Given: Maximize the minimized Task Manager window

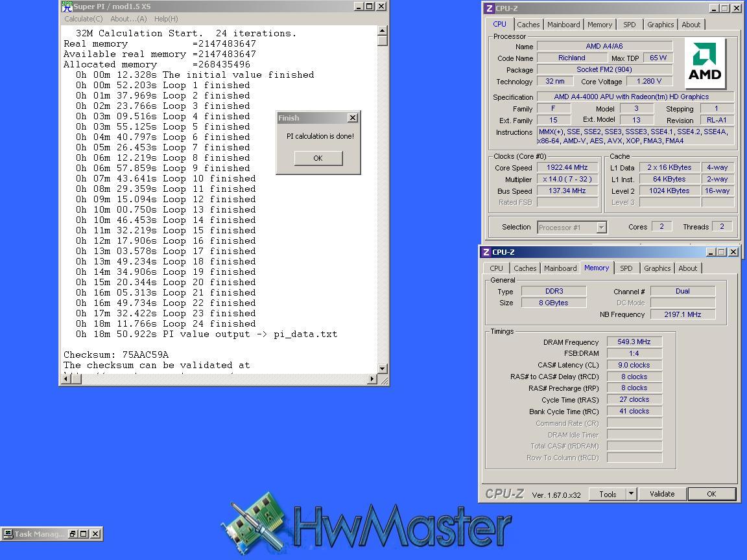Looking at the screenshot, I should click(x=84, y=534).
